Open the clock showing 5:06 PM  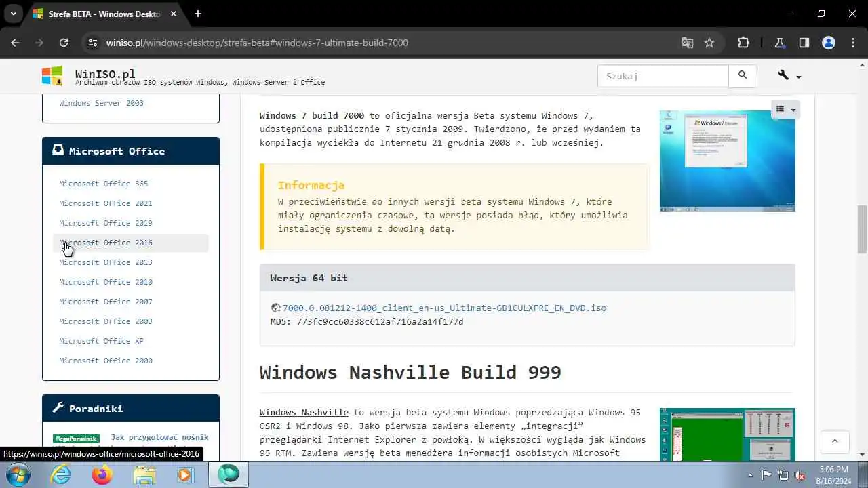tap(833, 475)
